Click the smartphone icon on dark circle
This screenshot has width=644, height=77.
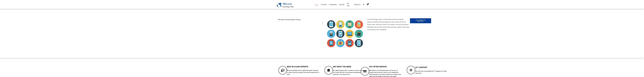pyautogui.click(x=331, y=24)
